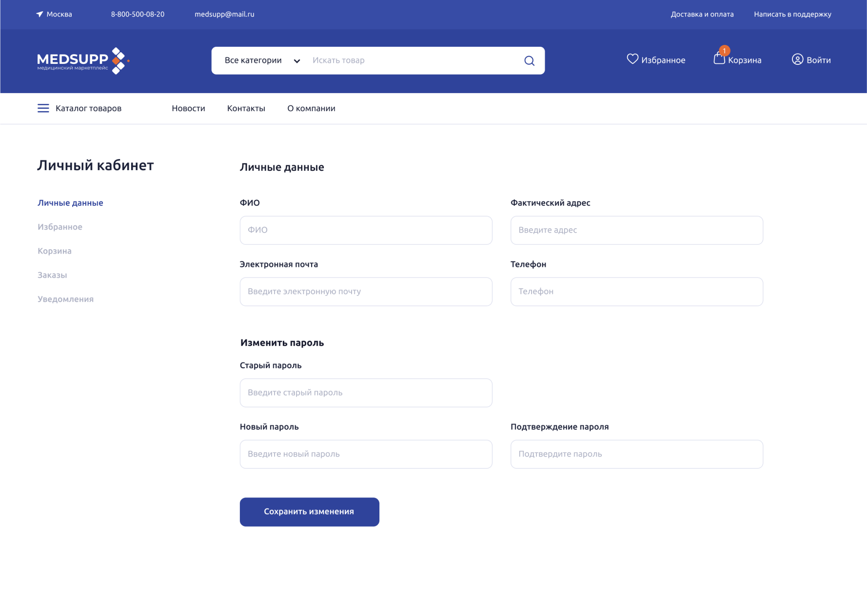Click Войти to sign in
867x616 pixels.
point(819,60)
